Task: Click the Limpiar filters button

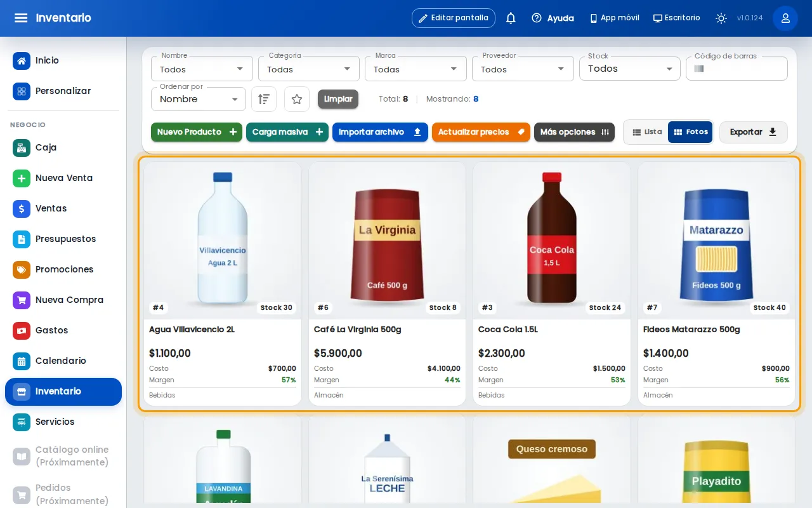Action: 338,99
